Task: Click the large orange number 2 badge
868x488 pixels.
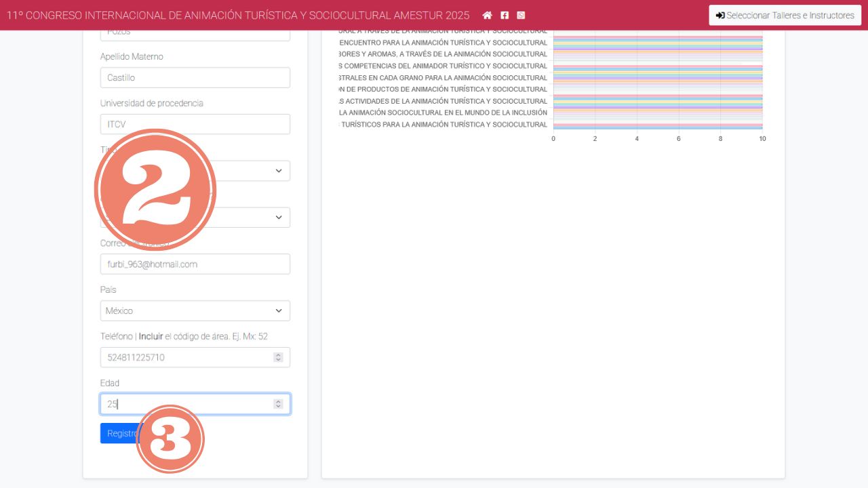Action: pos(155,189)
